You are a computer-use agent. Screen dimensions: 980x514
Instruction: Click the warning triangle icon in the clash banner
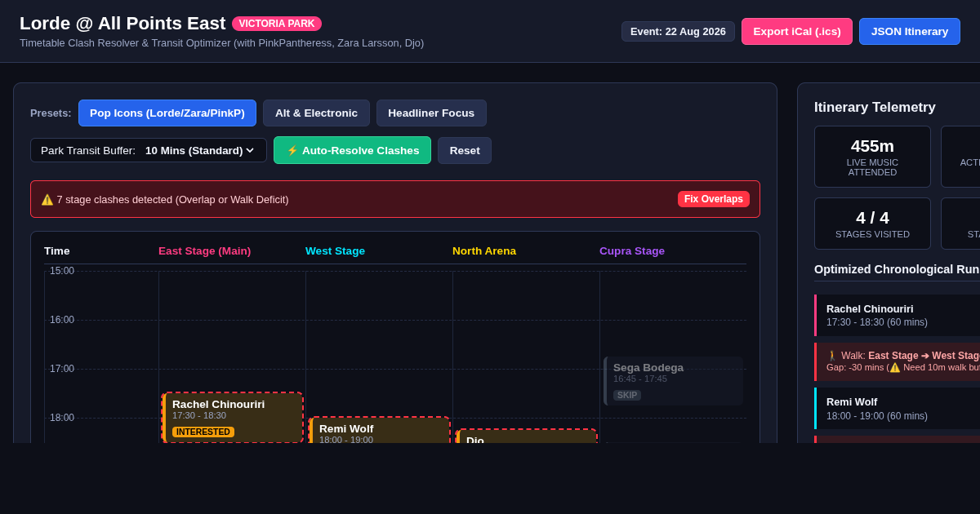click(47, 199)
